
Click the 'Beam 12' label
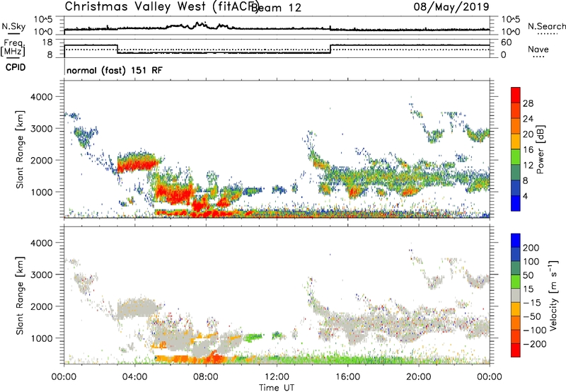click(276, 8)
